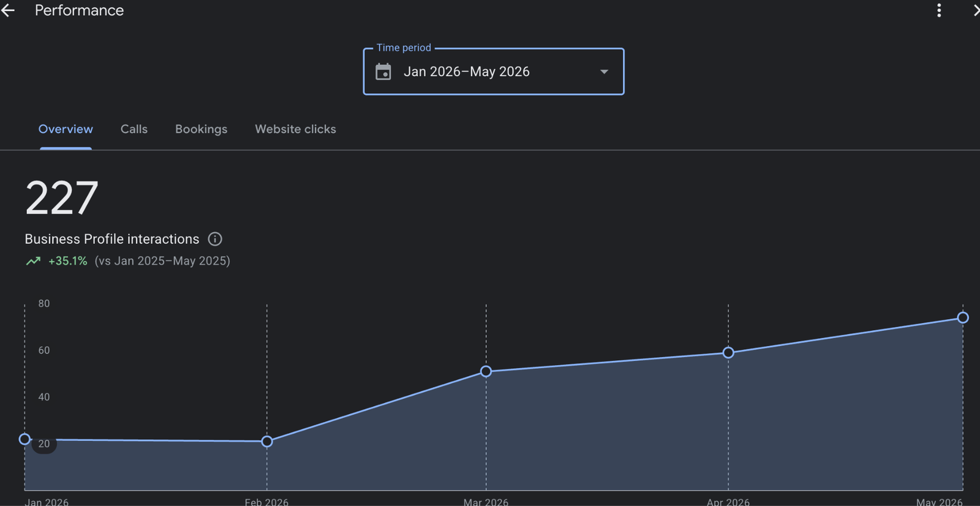Click the Performance page title
Image resolution: width=980 pixels, height=506 pixels.
tap(79, 10)
